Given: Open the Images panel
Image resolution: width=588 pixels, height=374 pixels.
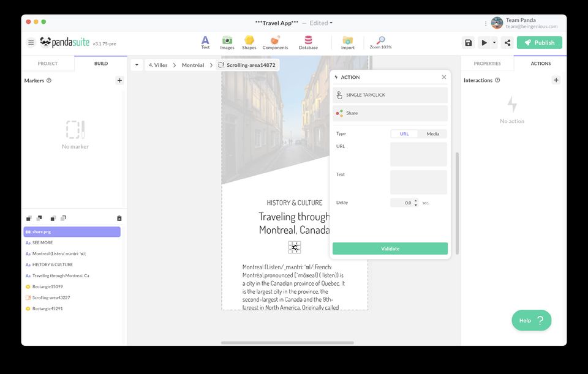Looking at the screenshot, I should click(227, 42).
